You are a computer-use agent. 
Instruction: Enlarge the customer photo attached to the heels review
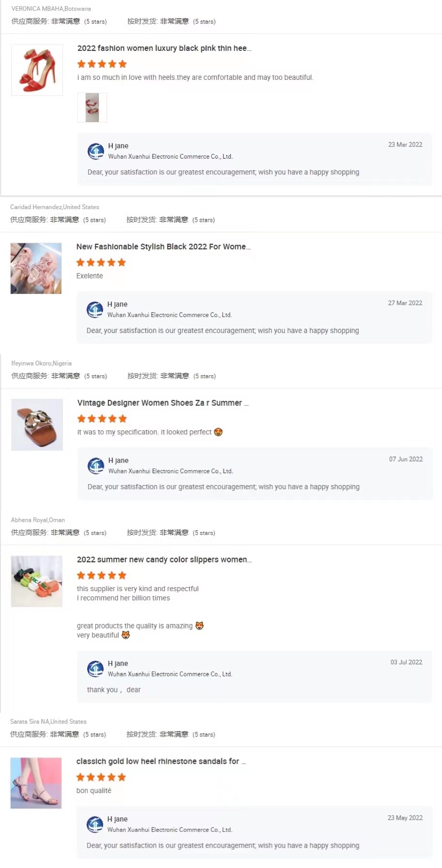pyautogui.click(x=92, y=107)
